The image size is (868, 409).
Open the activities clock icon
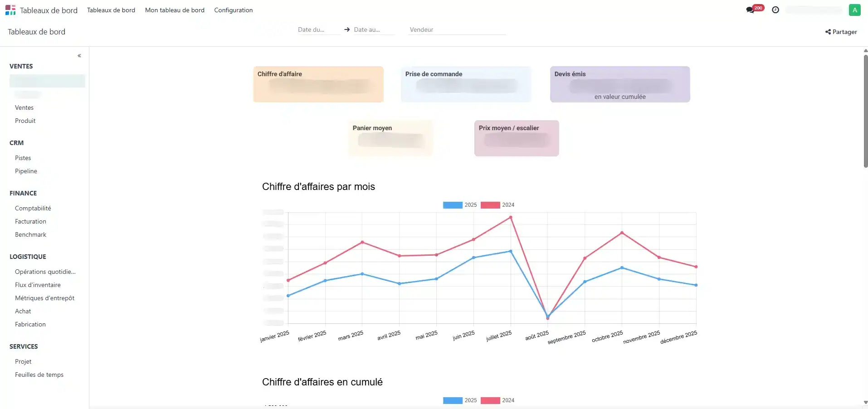point(775,10)
